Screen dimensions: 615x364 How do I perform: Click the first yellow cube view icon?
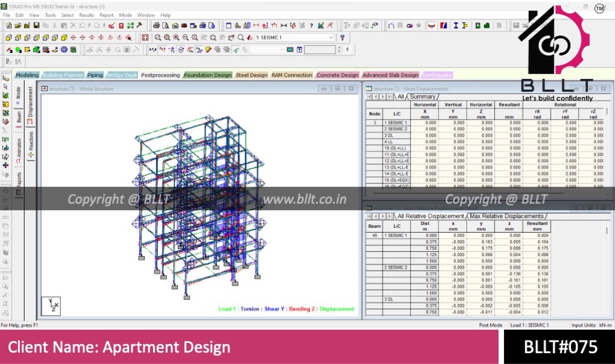click(8, 37)
